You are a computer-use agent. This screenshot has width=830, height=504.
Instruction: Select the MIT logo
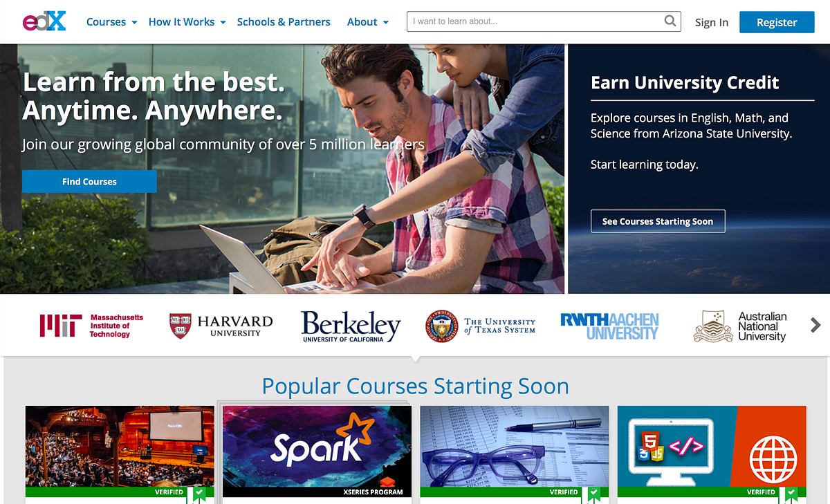click(x=91, y=326)
